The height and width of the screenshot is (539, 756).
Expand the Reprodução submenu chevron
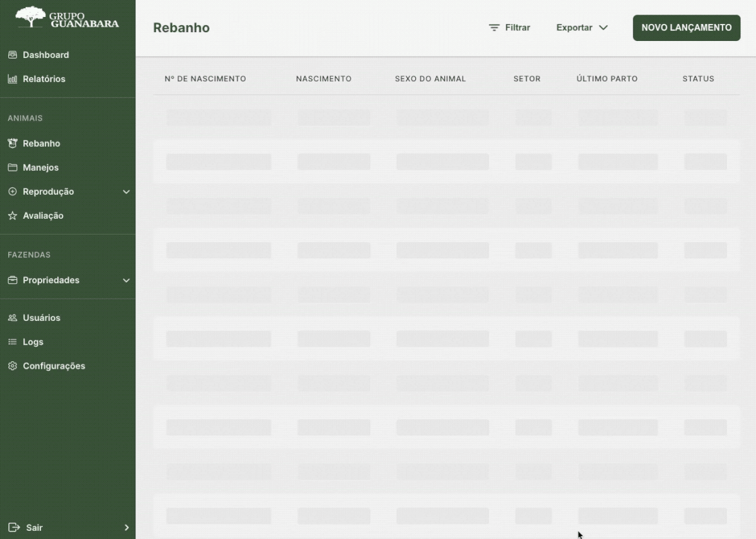[126, 192]
